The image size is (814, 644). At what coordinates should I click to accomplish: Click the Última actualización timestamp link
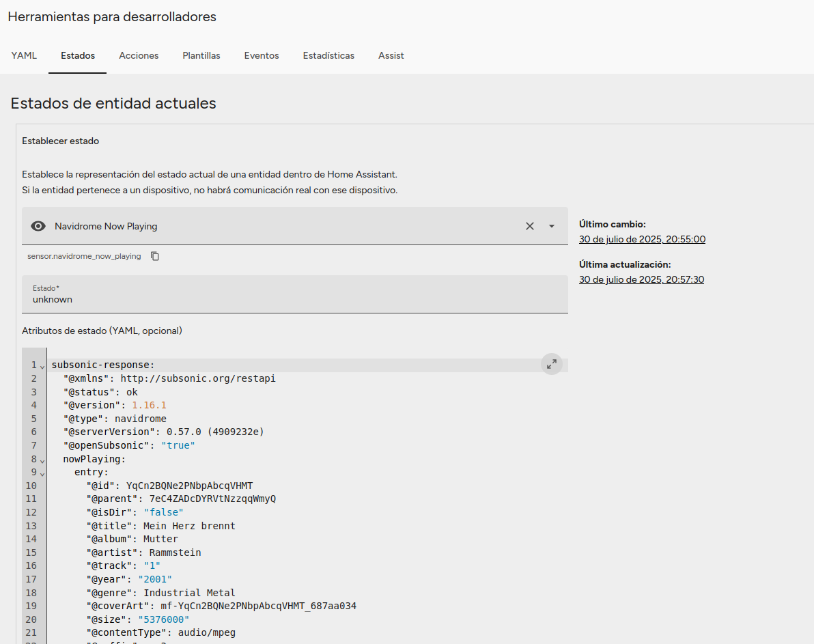(641, 279)
